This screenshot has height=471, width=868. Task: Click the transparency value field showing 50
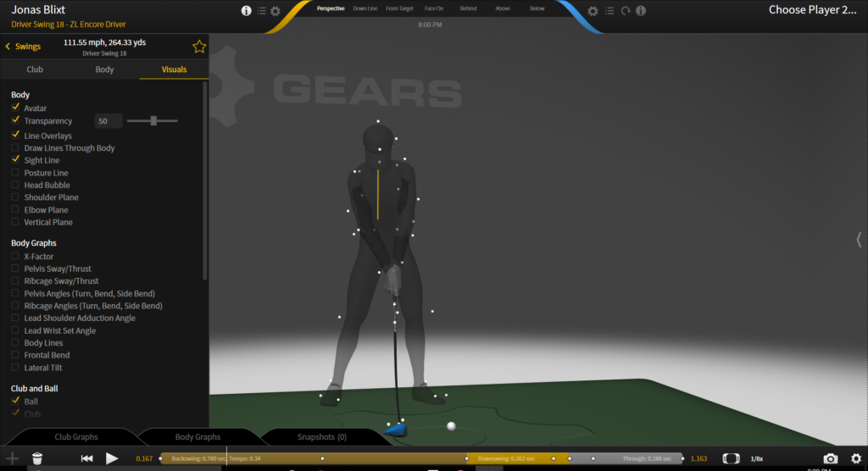click(108, 120)
